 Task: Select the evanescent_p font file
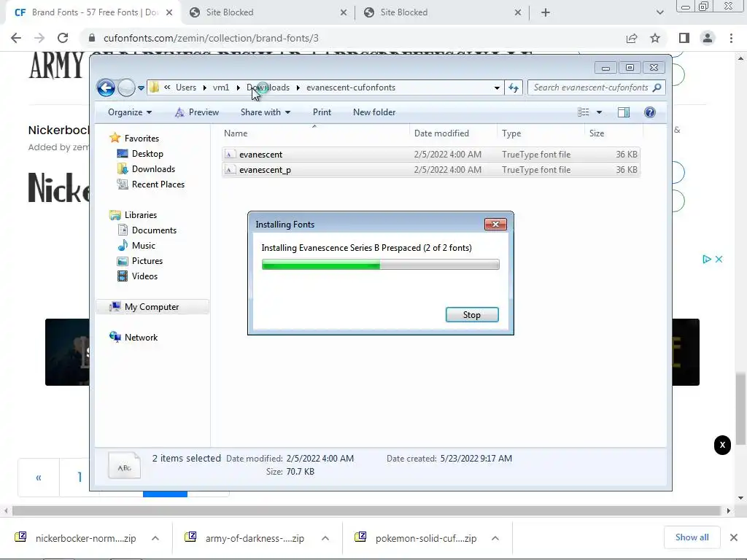[x=430, y=169]
